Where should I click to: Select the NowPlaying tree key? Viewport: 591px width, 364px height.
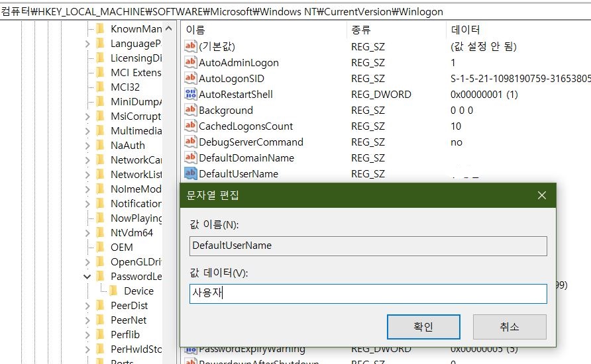click(136, 218)
